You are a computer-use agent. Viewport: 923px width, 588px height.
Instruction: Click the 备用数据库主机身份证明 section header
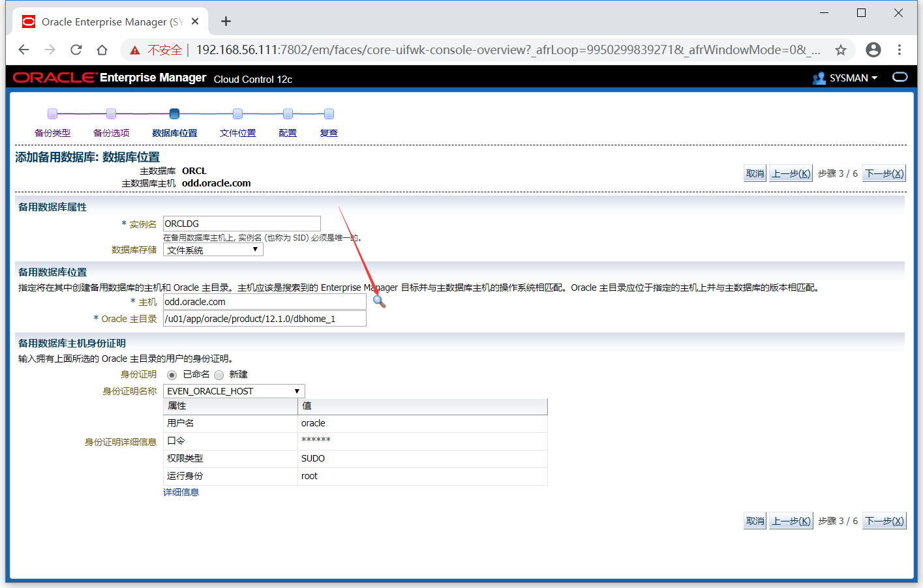(72, 343)
